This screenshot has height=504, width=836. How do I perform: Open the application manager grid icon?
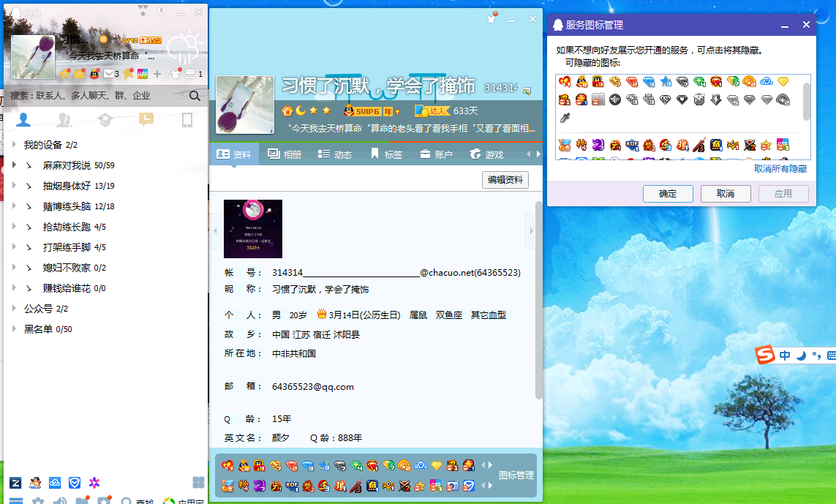tap(198, 483)
